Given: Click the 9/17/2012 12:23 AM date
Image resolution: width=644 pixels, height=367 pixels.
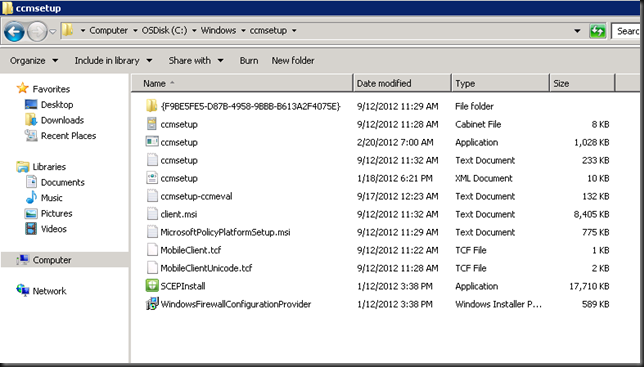Looking at the screenshot, I should point(398,196).
